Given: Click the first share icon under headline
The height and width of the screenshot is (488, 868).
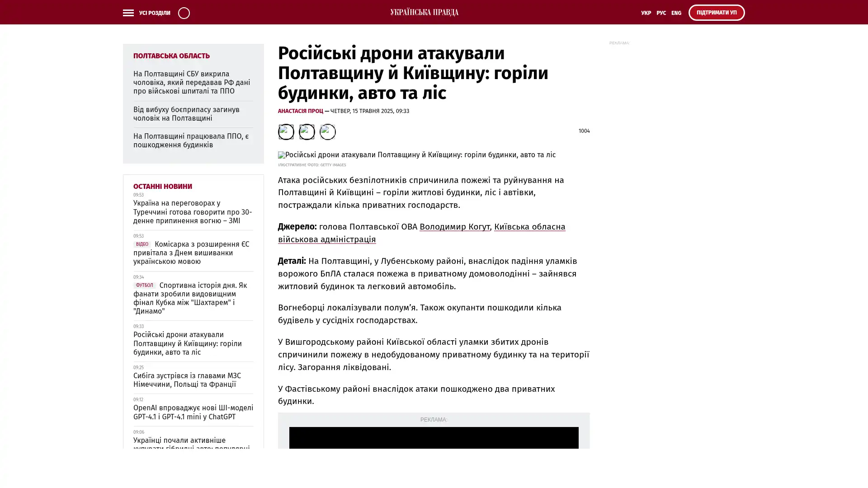Looking at the screenshot, I should [286, 132].
